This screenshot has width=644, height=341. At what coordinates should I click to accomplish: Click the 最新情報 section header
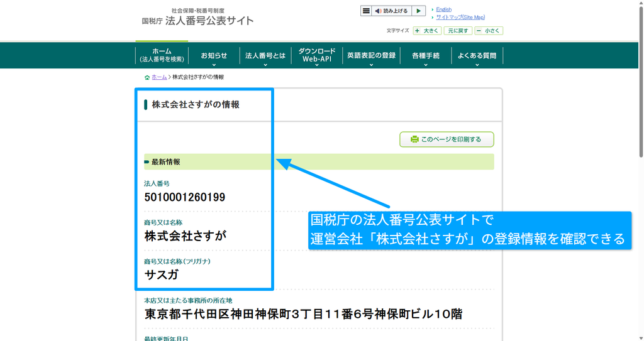[319, 161]
